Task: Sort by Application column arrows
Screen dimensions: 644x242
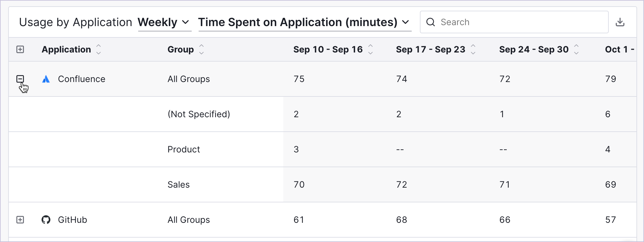Action: click(99, 49)
